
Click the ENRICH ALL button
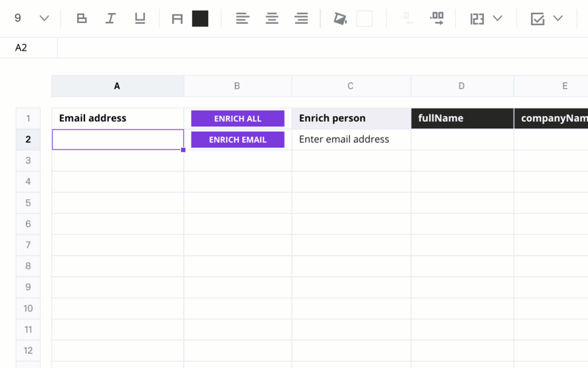tap(238, 119)
